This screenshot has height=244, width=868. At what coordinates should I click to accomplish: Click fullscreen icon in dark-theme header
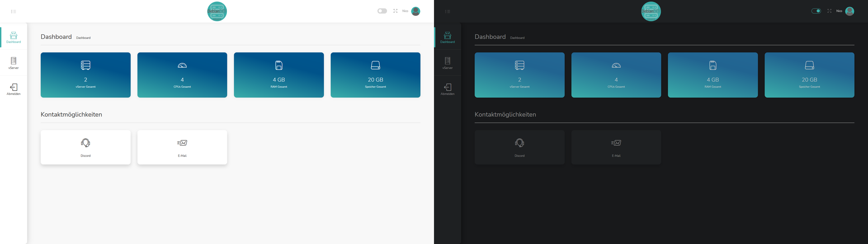click(x=830, y=11)
